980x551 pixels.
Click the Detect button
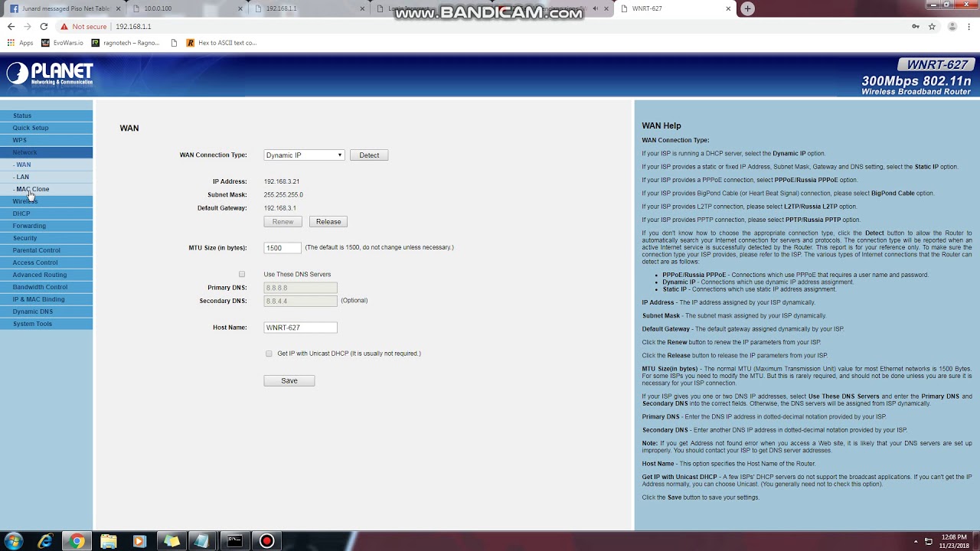click(x=369, y=155)
